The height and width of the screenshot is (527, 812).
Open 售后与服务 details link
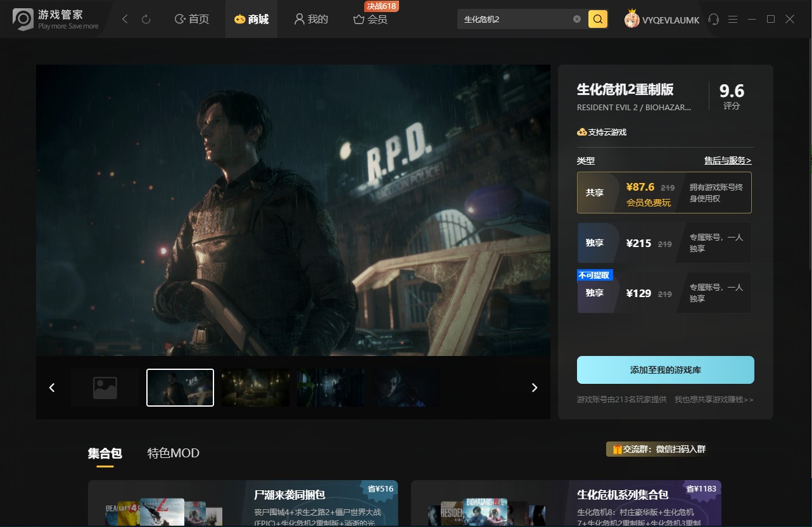(728, 160)
